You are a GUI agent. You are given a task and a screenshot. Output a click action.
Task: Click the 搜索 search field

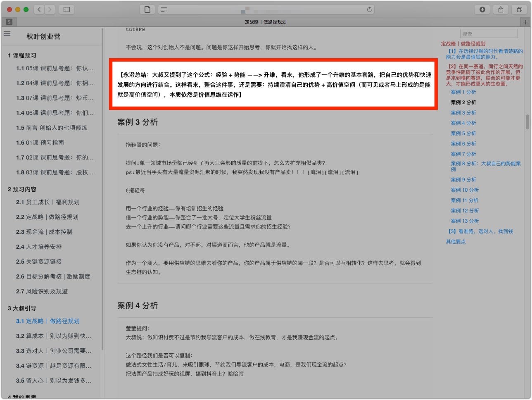pyautogui.click(x=489, y=34)
